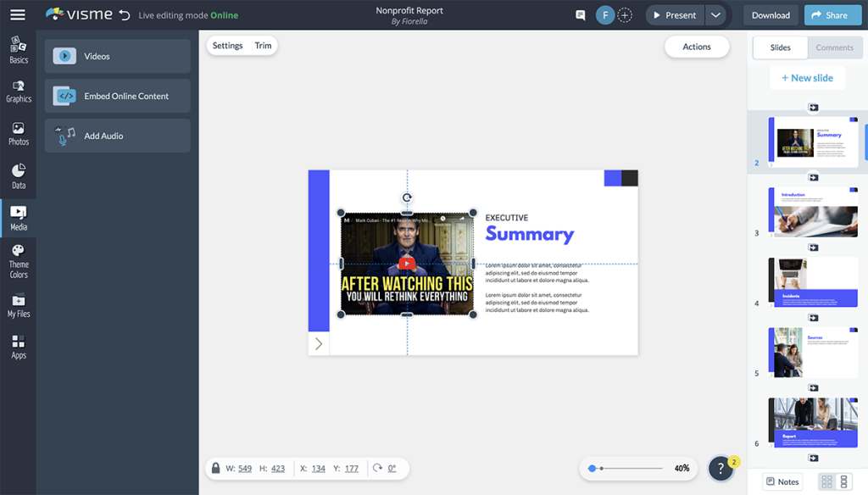Viewport: 868px width, 495px height.
Task: Open the slide transition icon above slide 2
Action: tap(813, 108)
